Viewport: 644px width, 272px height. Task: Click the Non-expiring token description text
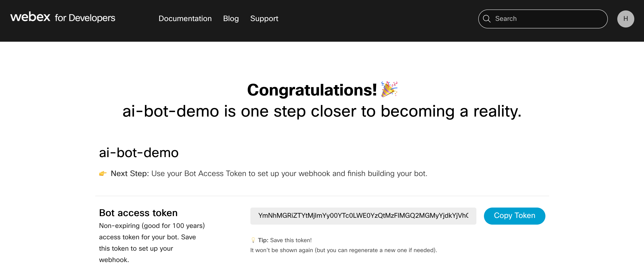point(152,242)
